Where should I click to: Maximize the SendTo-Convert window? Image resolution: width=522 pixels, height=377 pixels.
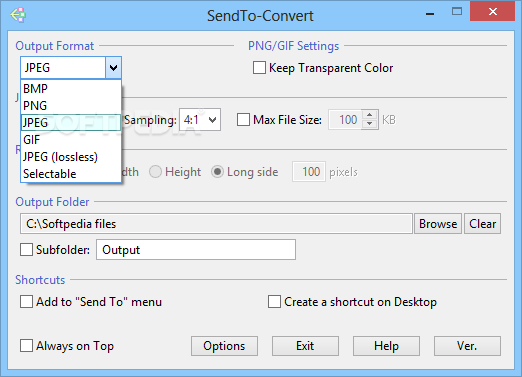pyautogui.click(x=457, y=12)
